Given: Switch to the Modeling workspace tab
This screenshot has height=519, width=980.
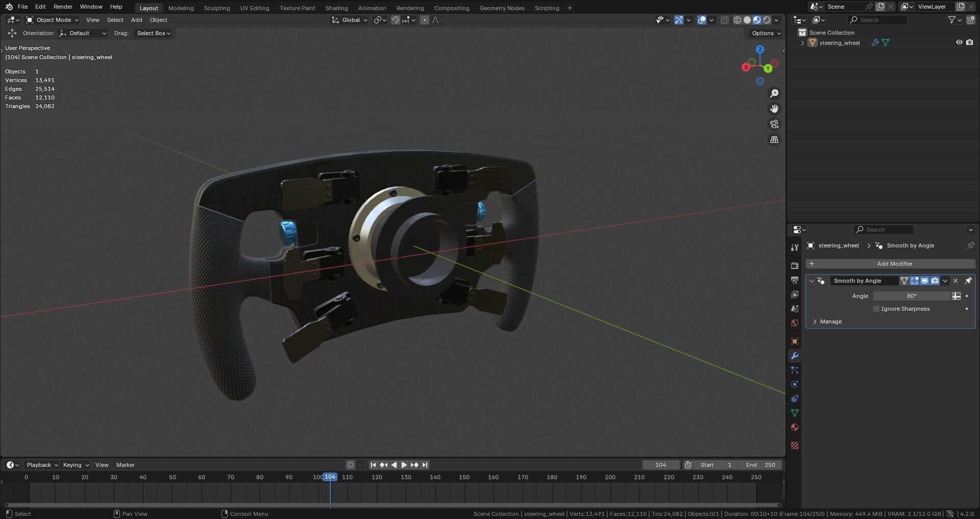Looking at the screenshot, I should (181, 8).
